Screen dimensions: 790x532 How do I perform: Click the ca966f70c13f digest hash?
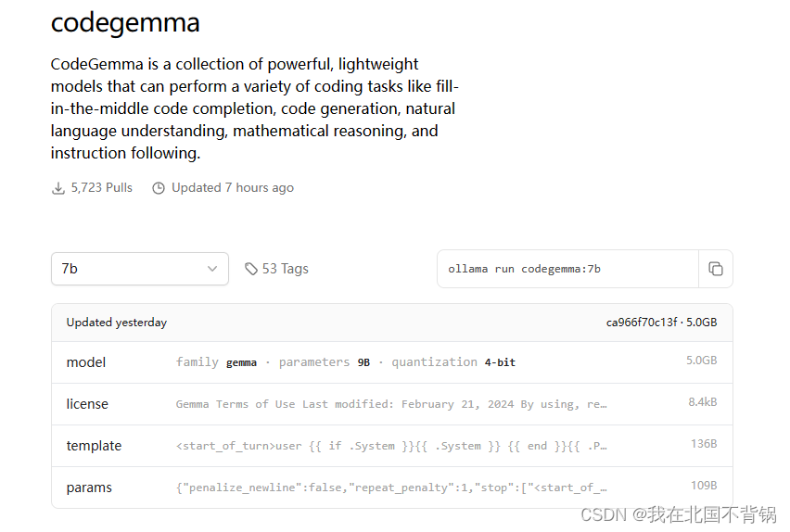click(641, 323)
